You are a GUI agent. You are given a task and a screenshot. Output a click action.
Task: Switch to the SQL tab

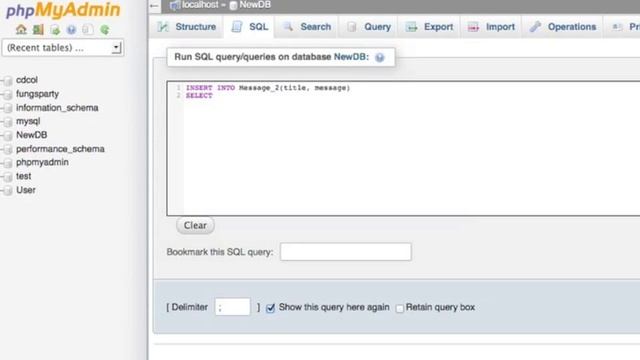tap(249, 27)
